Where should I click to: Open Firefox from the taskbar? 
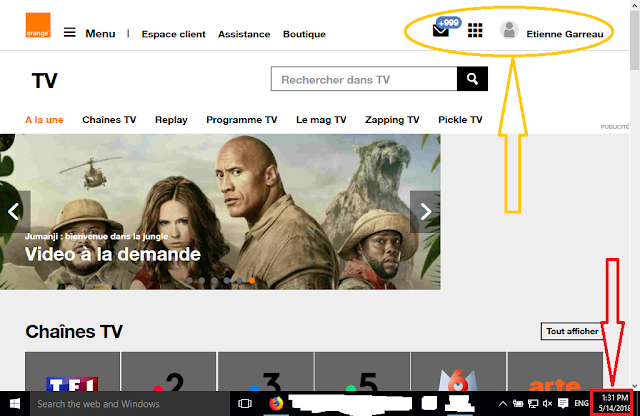pos(276,404)
